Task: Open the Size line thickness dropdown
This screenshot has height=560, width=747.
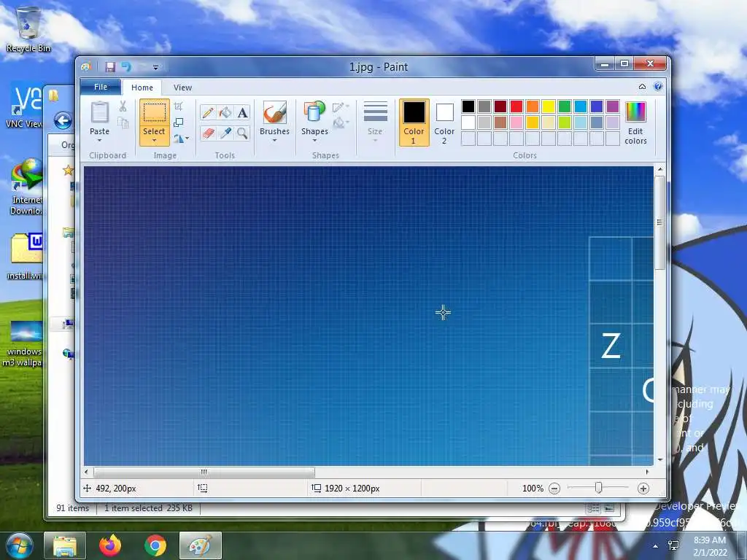Action: coord(375,122)
